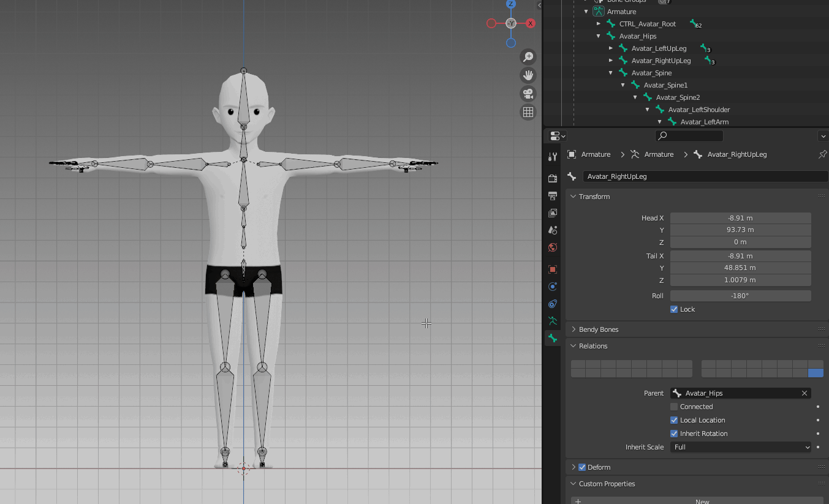Select Avatar_LeftShoulder in the outliner
Image resolution: width=829 pixels, height=504 pixels.
pos(698,110)
